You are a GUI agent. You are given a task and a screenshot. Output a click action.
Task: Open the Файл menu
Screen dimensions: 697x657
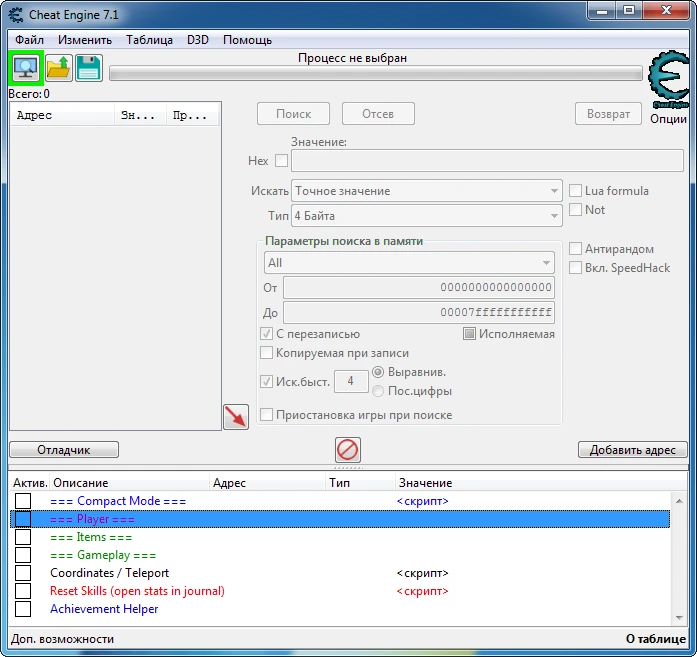pyautogui.click(x=29, y=40)
